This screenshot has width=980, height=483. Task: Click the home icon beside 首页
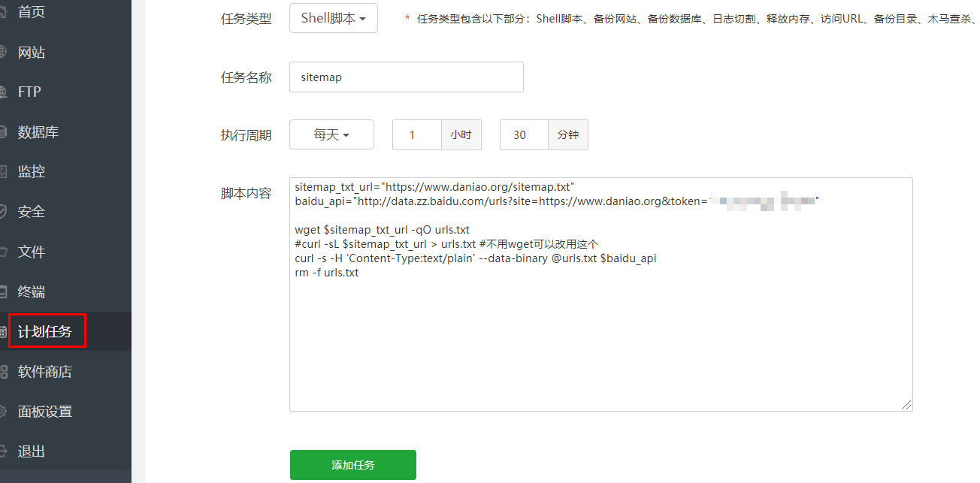[x=3, y=12]
